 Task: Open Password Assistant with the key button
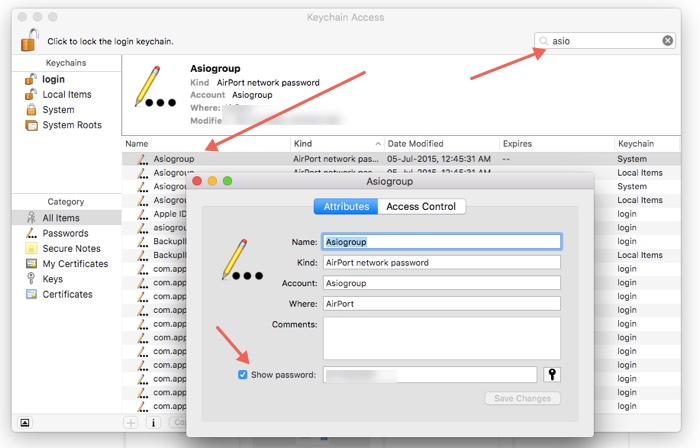click(552, 374)
